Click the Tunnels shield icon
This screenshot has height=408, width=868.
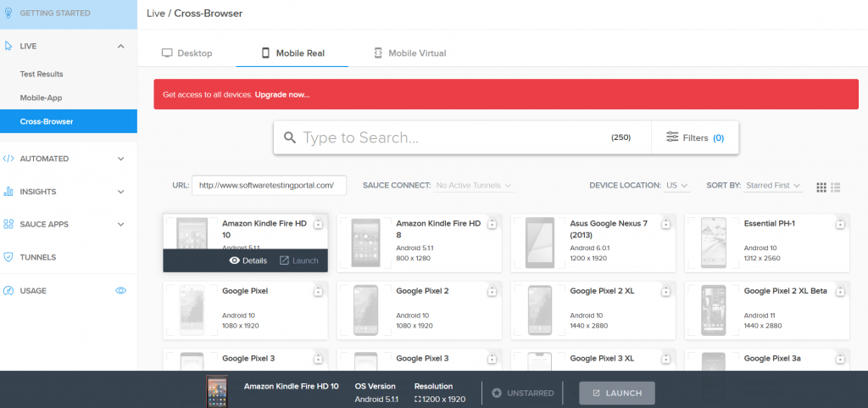click(x=8, y=257)
